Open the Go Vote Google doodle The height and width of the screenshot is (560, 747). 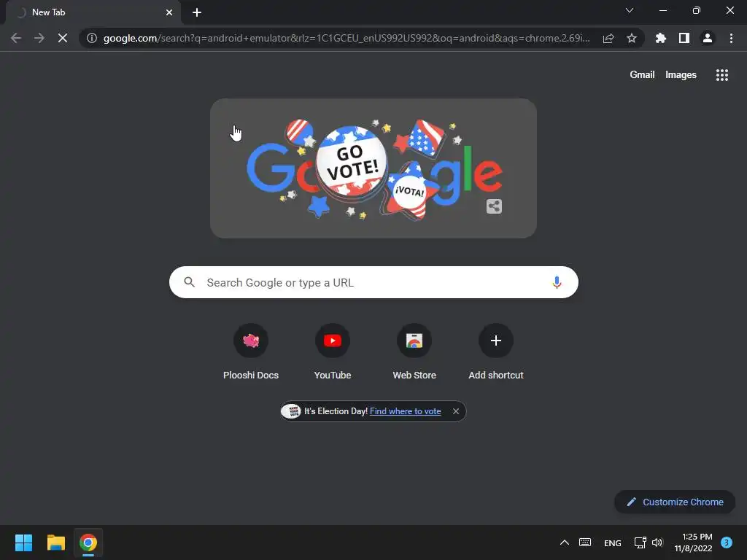pos(373,168)
